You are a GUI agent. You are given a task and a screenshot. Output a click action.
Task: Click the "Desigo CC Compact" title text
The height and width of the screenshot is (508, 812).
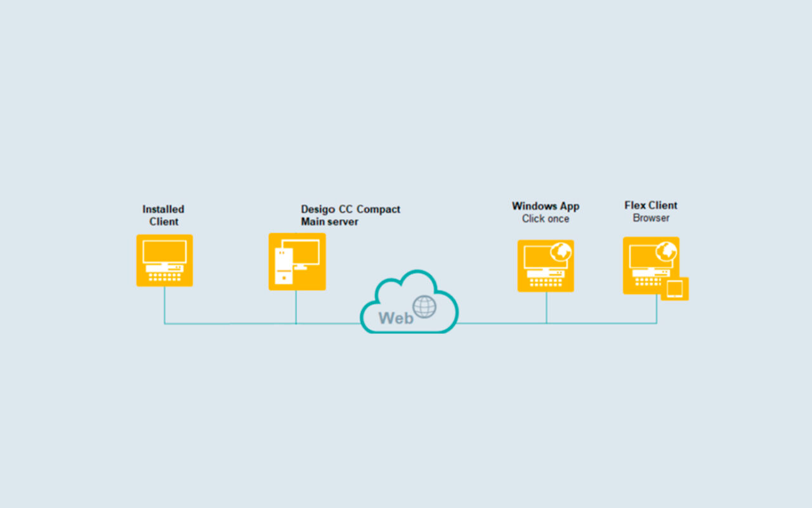[x=350, y=210]
